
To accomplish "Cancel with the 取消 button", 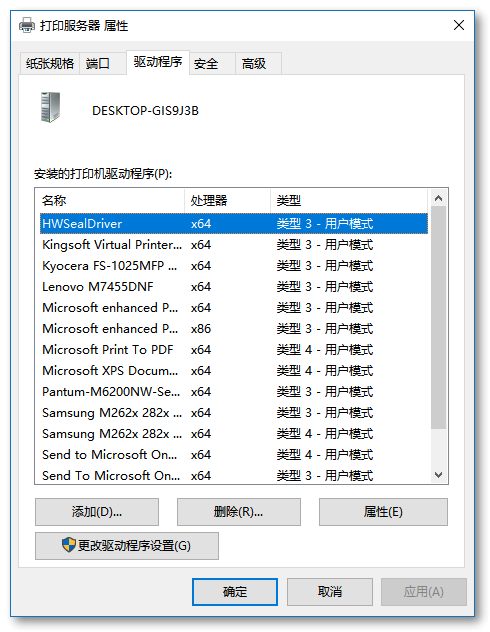I will 330,592.
